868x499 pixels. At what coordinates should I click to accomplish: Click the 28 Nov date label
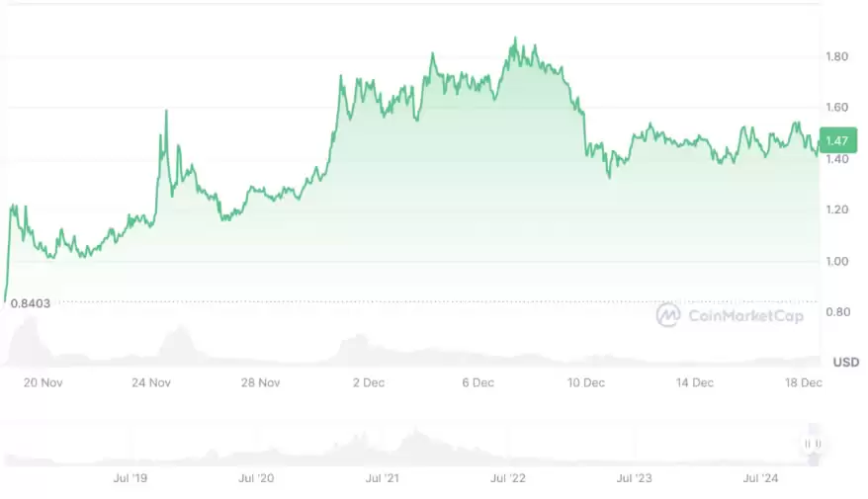[x=262, y=382]
